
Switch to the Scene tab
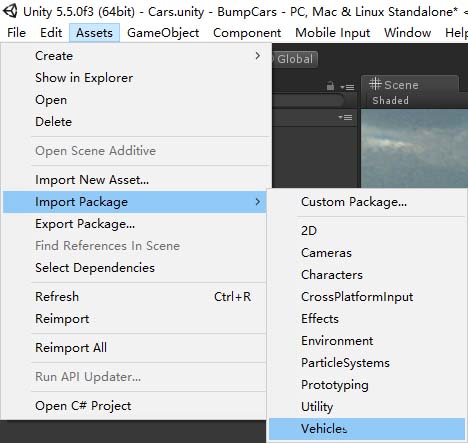[410, 84]
